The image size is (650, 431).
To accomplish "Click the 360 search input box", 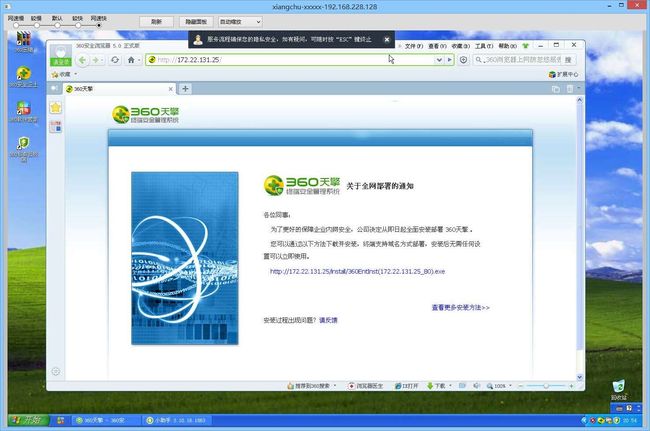I will (518, 60).
